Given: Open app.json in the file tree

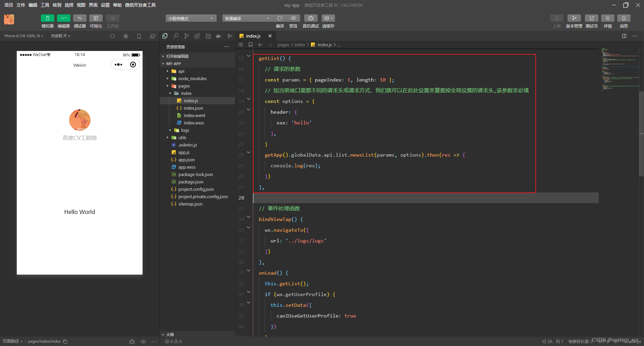Looking at the screenshot, I should pyautogui.click(x=198, y=160).
